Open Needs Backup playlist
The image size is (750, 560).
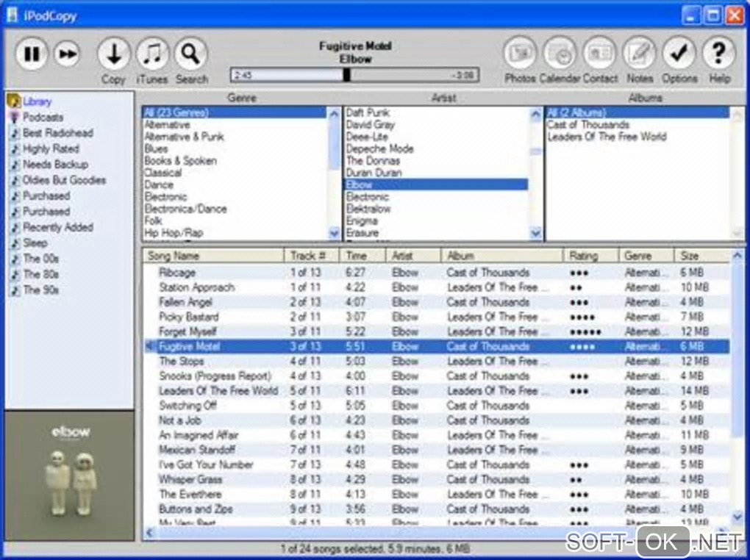click(55, 165)
